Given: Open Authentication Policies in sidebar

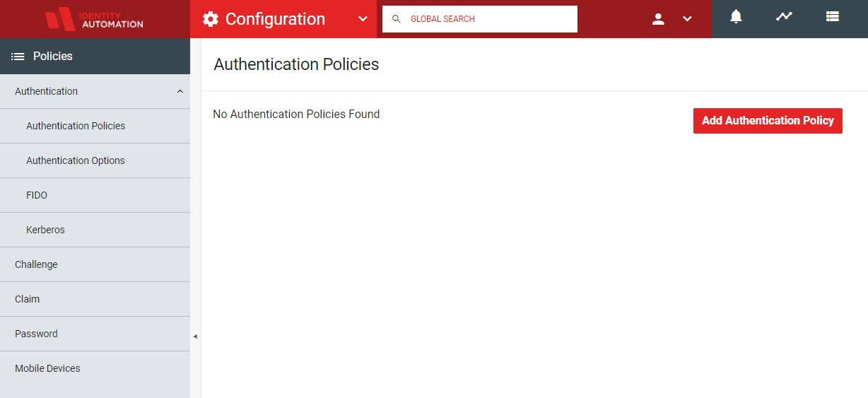Looking at the screenshot, I should pos(95,126).
